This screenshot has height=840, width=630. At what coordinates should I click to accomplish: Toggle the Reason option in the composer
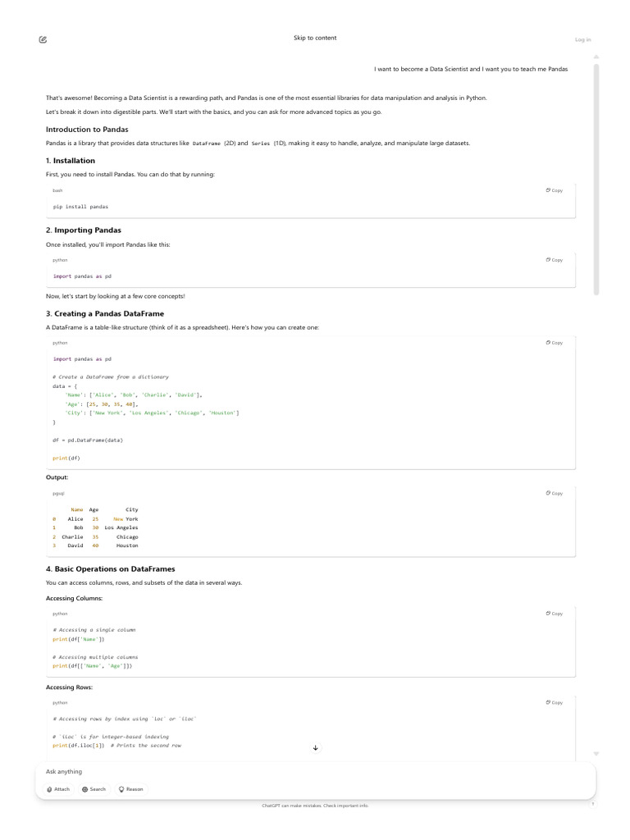131,789
